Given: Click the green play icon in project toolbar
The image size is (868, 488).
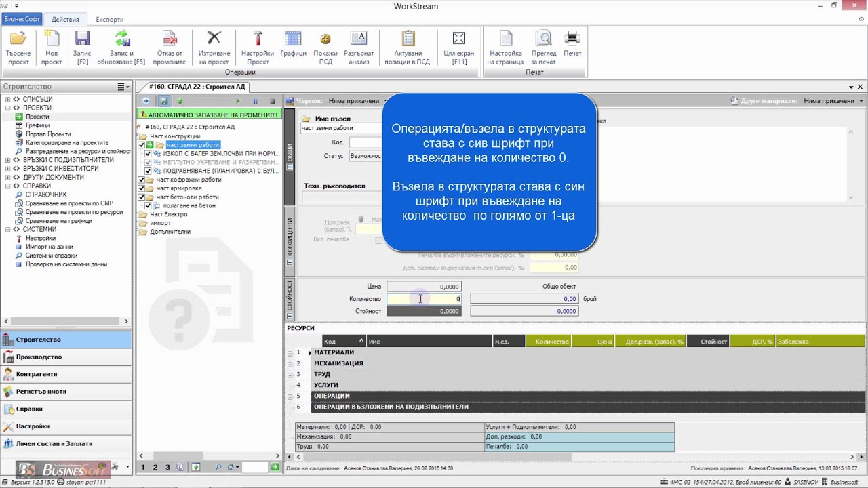Looking at the screenshot, I should pos(238,101).
